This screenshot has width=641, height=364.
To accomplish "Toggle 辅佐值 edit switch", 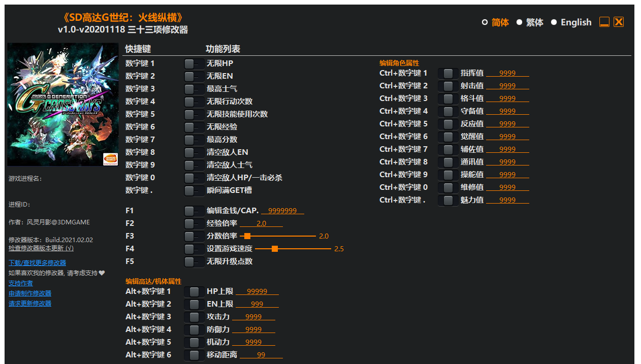I will coord(448,149).
